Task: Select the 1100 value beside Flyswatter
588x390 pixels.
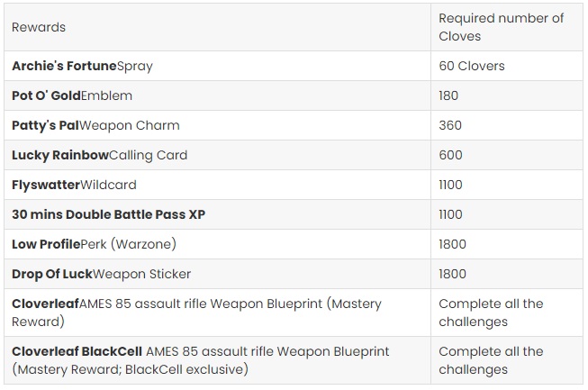Action: click(x=450, y=185)
